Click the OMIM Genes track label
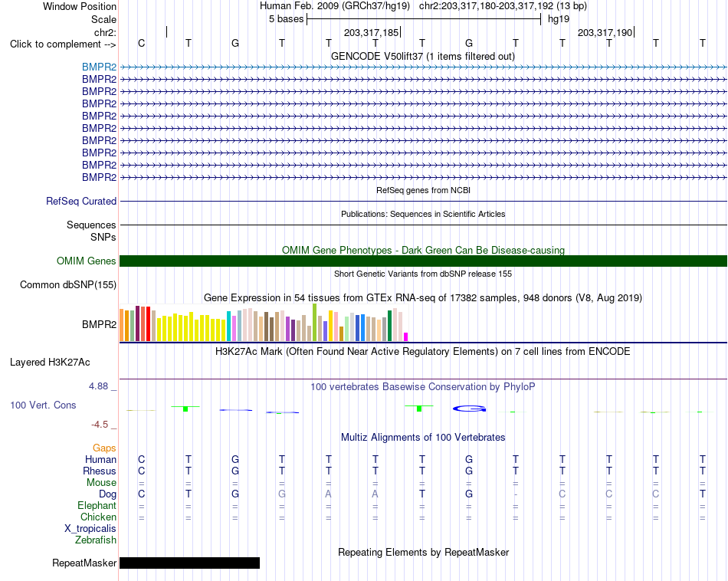The image size is (728, 581). tap(86, 261)
